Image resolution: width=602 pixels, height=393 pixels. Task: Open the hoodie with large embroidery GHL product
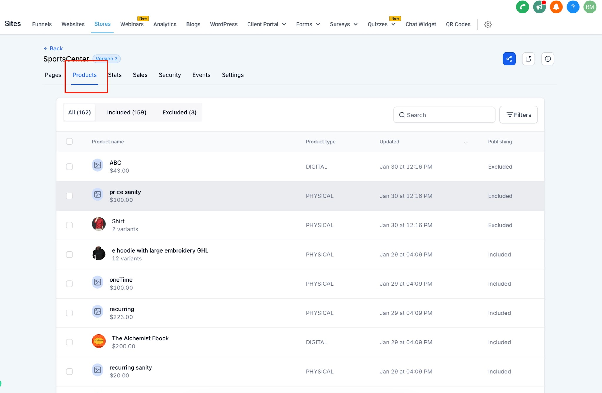coord(160,251)
